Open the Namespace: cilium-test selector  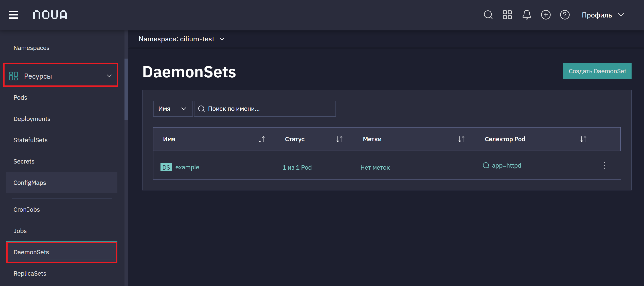coord(182,39)
